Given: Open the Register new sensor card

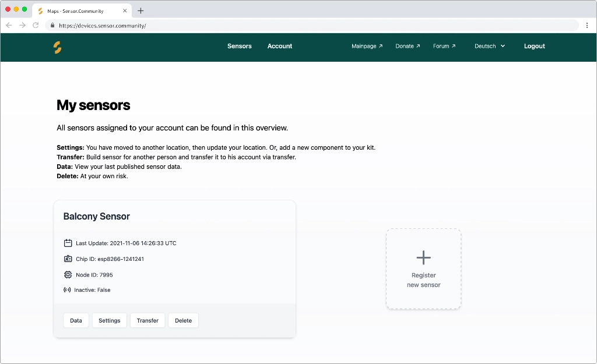Looking at the screenshot, I should [423, 269].
